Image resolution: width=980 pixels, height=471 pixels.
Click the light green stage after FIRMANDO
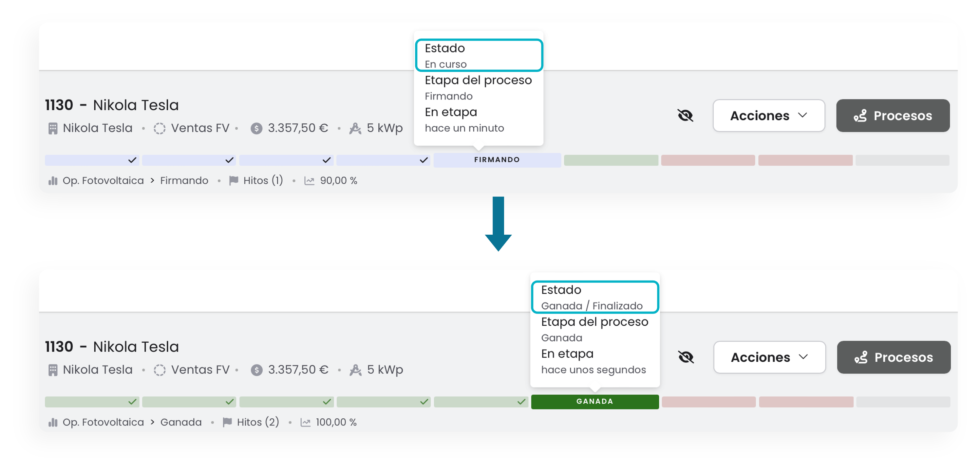point(611,160)
